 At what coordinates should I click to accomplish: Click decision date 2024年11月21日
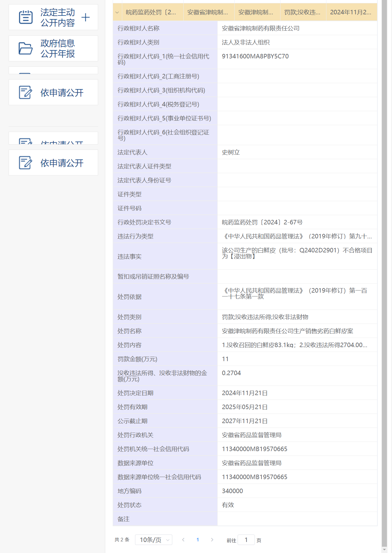pyautogui.click(x=244, y=393)
